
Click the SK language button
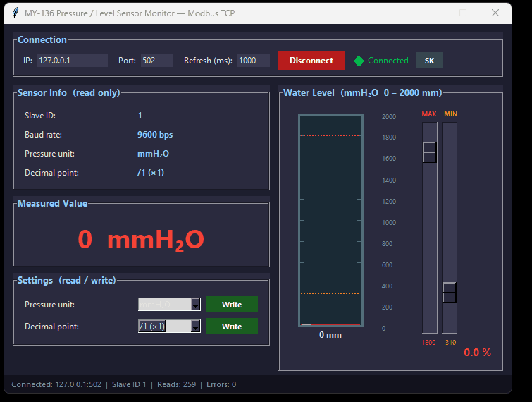click(x=430, y=61)
